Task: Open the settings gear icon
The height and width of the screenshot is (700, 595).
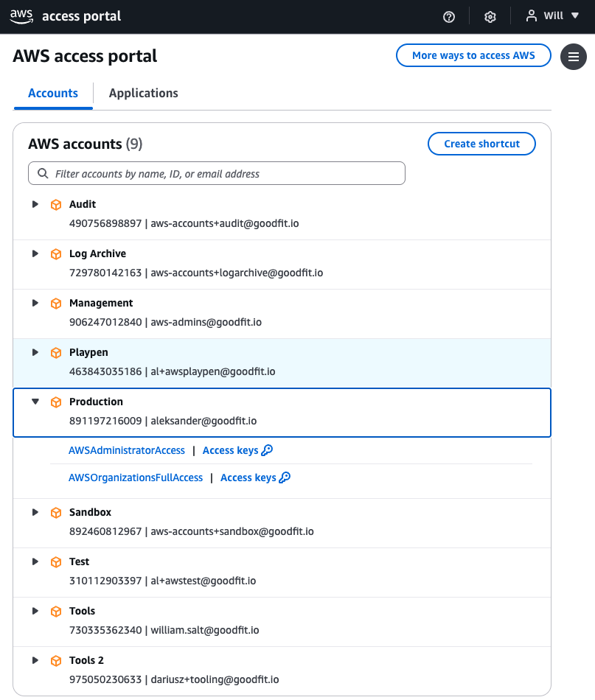Action: tap(490, 17)
